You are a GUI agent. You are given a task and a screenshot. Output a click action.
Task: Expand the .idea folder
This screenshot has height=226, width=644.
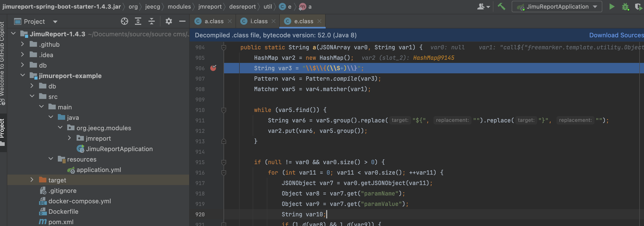22,55
